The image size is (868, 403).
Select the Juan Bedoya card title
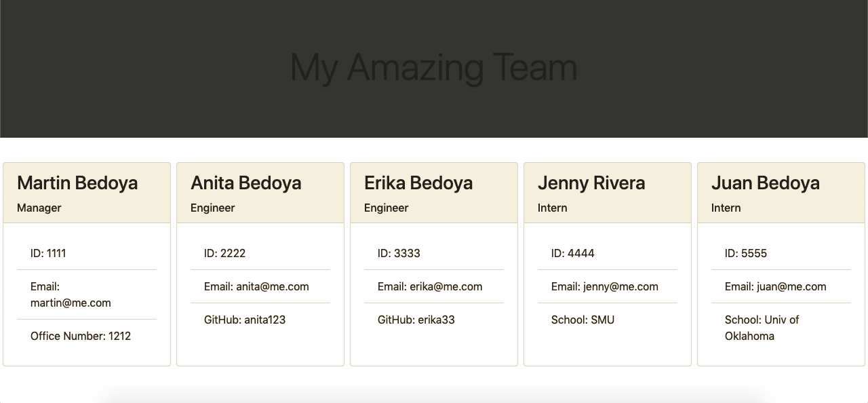pos(766,183)
